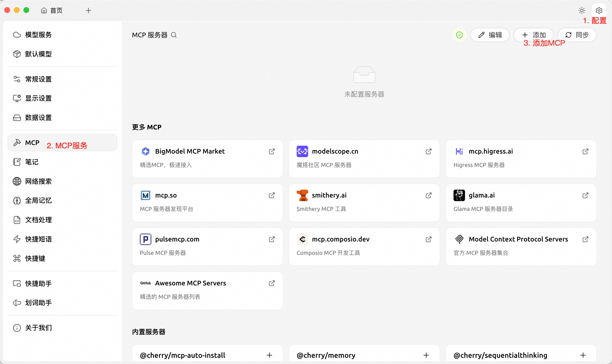Click the green checkmark status icon
Image resolution: width=612 pixels, height=364 pixels.
(459, 35)
